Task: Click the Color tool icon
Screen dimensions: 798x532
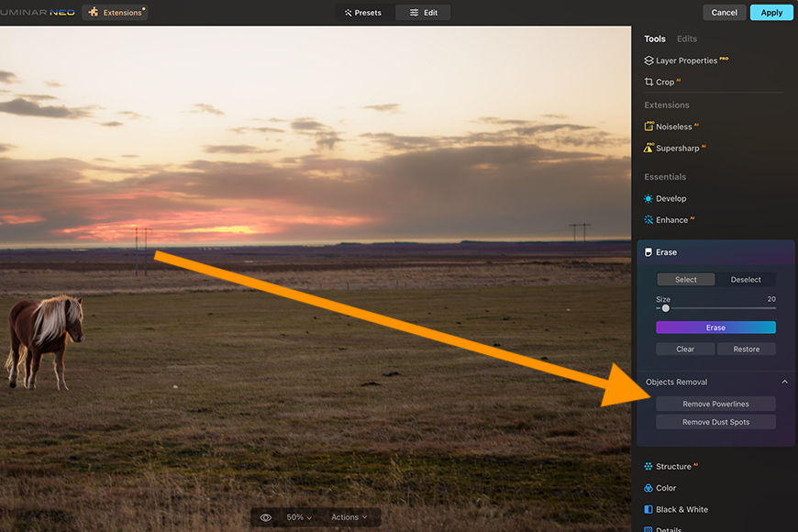Action: click(648, 488)
